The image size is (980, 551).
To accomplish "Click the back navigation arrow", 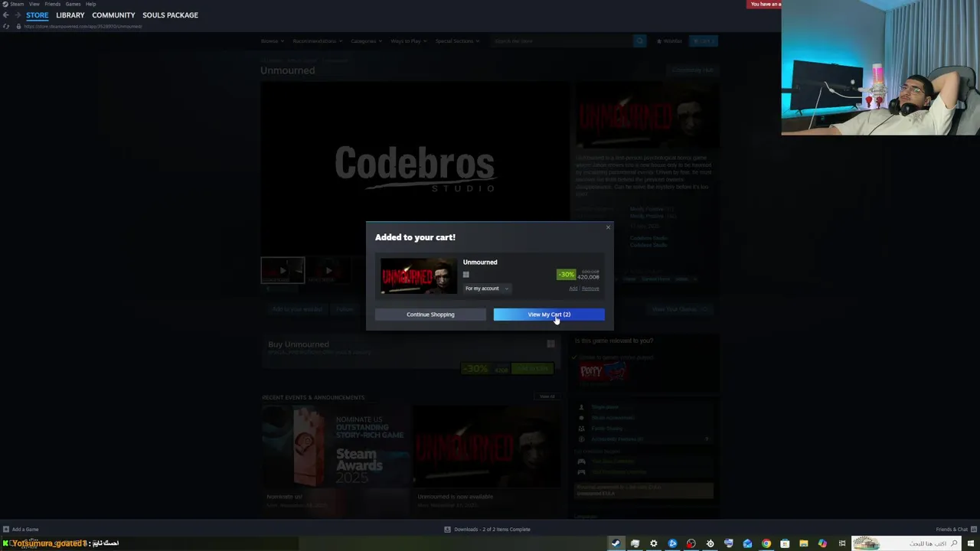I will click(6, 15).
